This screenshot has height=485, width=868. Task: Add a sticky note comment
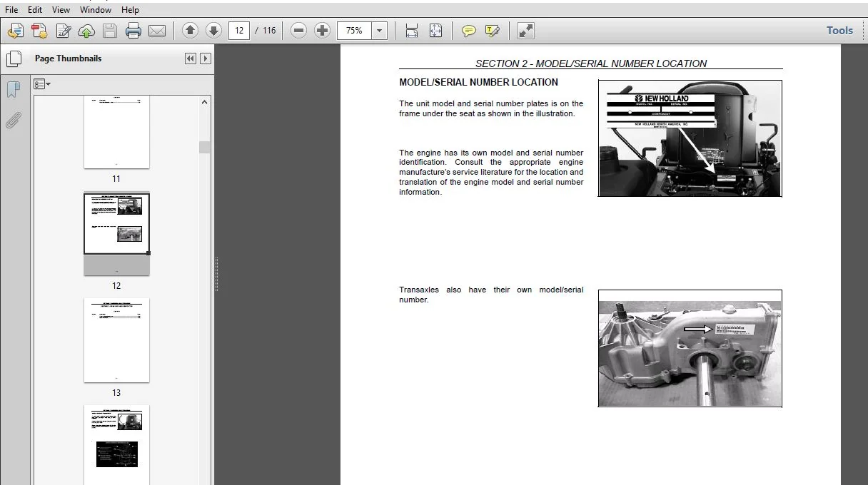pyautogui.click(x=469, y=31)
